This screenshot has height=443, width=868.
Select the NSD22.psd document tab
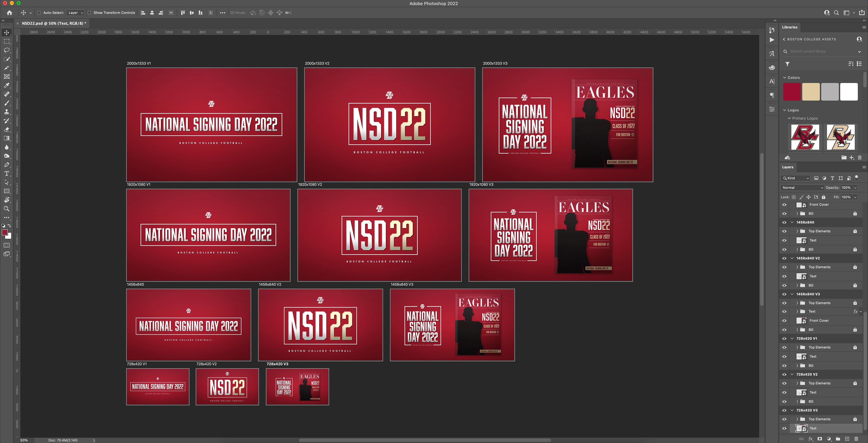(x=54, y=23)
